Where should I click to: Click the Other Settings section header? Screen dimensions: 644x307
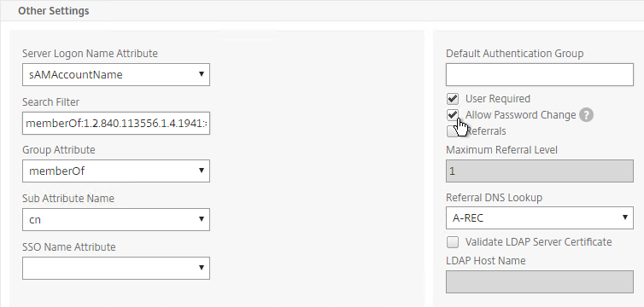click(54, 10)
